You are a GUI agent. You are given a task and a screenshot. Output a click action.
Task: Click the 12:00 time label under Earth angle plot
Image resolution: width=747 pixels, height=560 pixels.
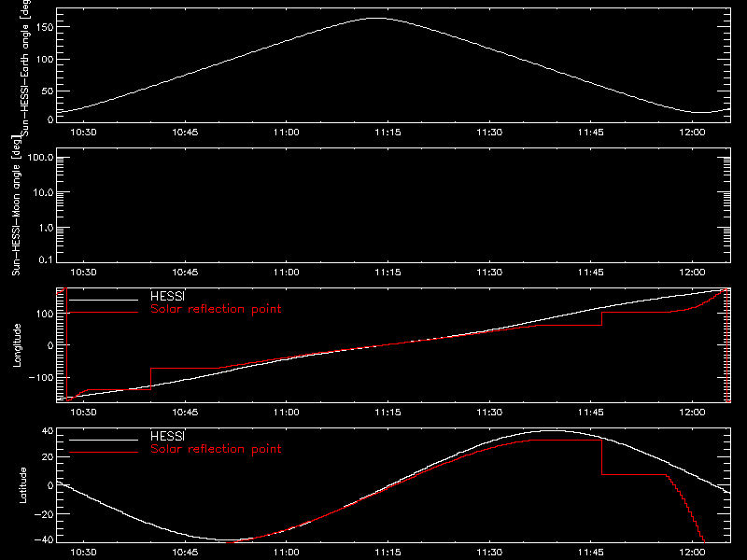click(x=692, y=133)
